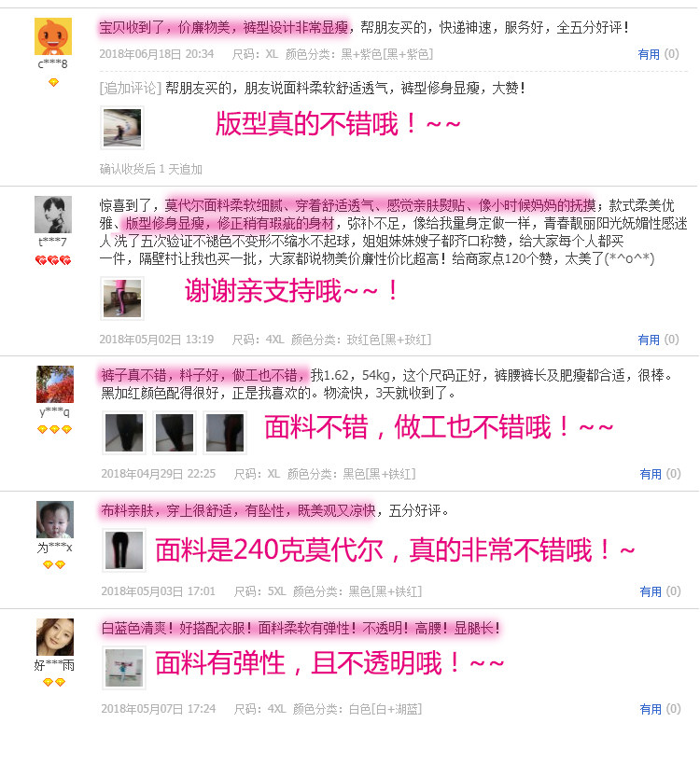Open the review photo in c***8's follow-up comment
The width and height of the screenshot is (700, 764).
122,128
